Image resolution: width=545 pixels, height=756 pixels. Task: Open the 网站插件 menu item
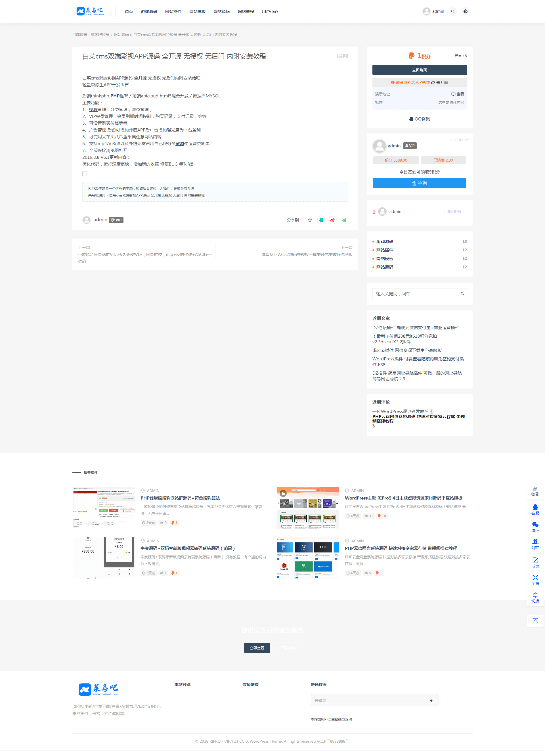tap(173, 12)
